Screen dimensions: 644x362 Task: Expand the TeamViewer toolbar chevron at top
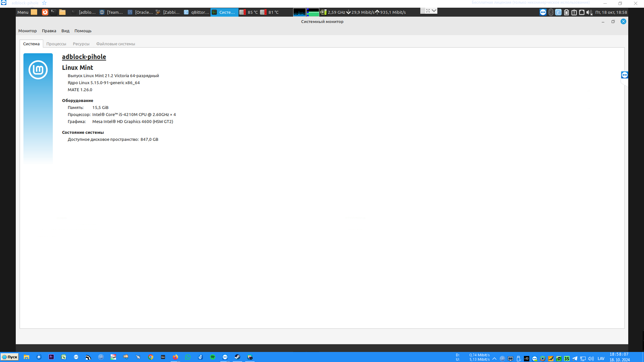[434, 11]
